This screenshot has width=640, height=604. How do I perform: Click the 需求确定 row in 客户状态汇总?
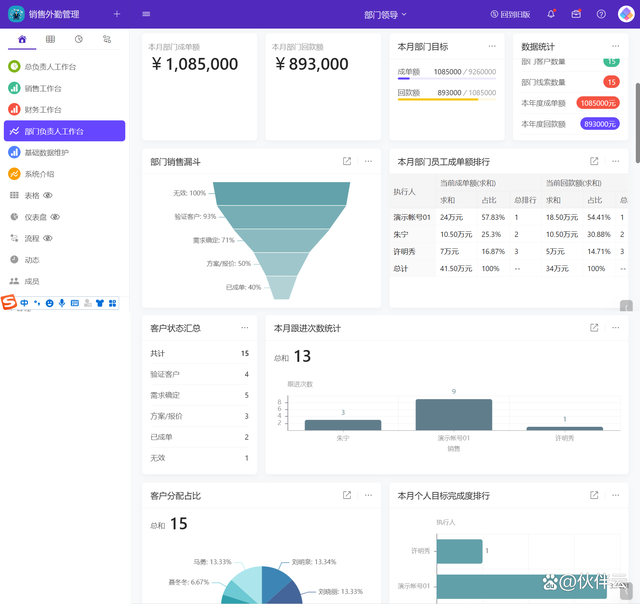point(200,395)
